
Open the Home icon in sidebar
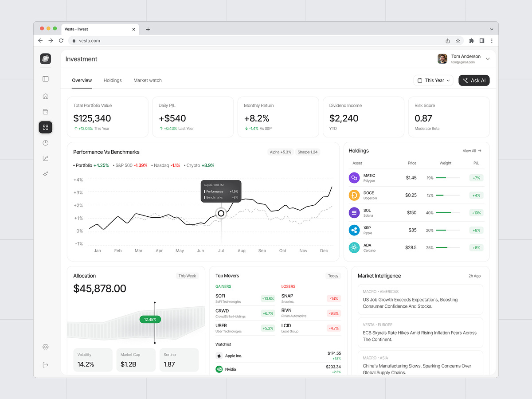tap(45, 96)
